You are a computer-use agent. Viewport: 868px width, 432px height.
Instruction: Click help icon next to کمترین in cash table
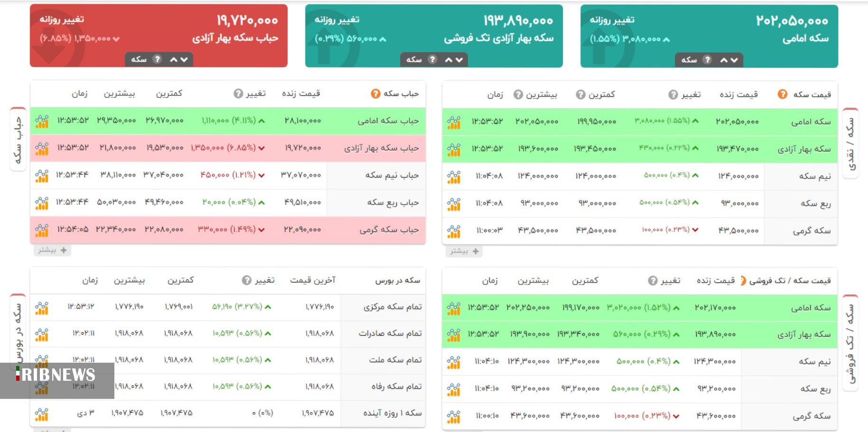pos(580,94)
